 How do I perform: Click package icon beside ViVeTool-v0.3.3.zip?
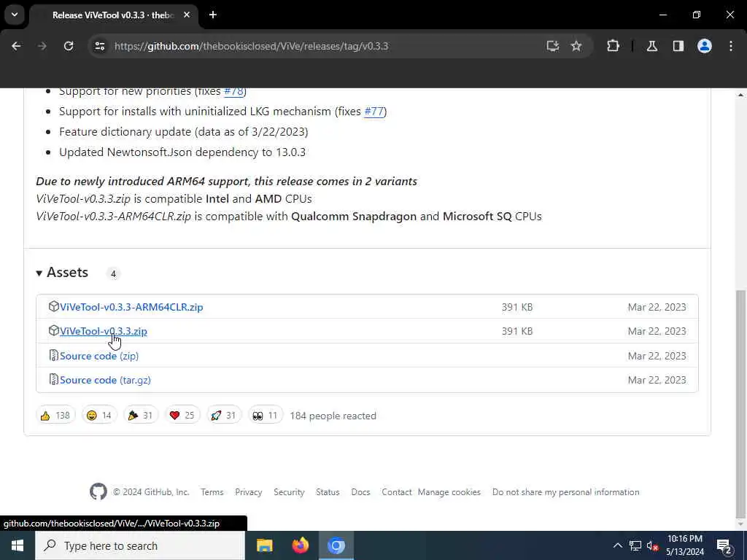coord(54,331)
